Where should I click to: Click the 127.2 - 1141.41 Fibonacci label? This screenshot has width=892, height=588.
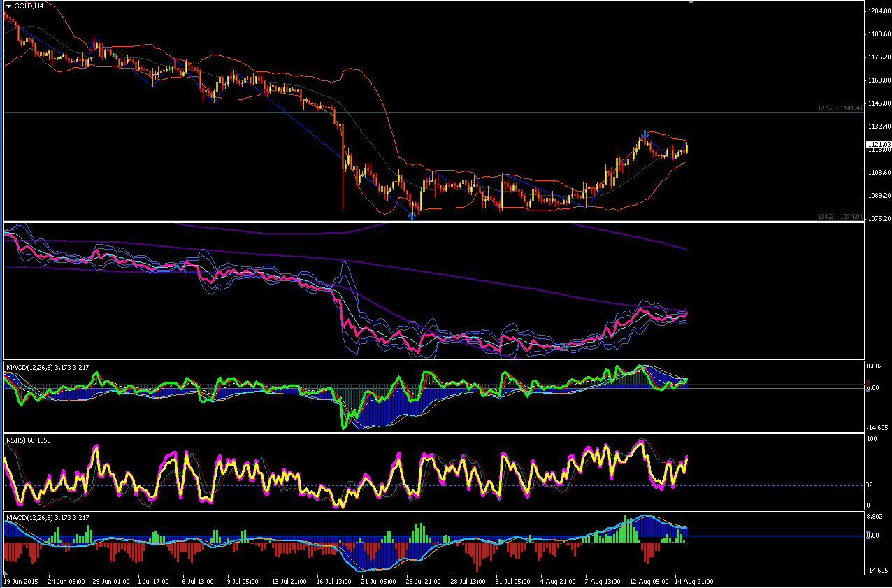tap(840, 108)
